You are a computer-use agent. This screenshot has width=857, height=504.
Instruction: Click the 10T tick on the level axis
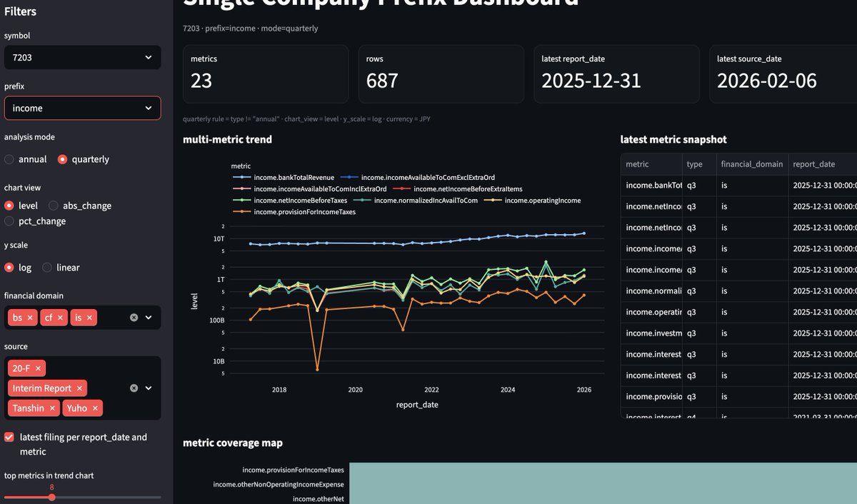pyautogui.click(x=219, y=238)
